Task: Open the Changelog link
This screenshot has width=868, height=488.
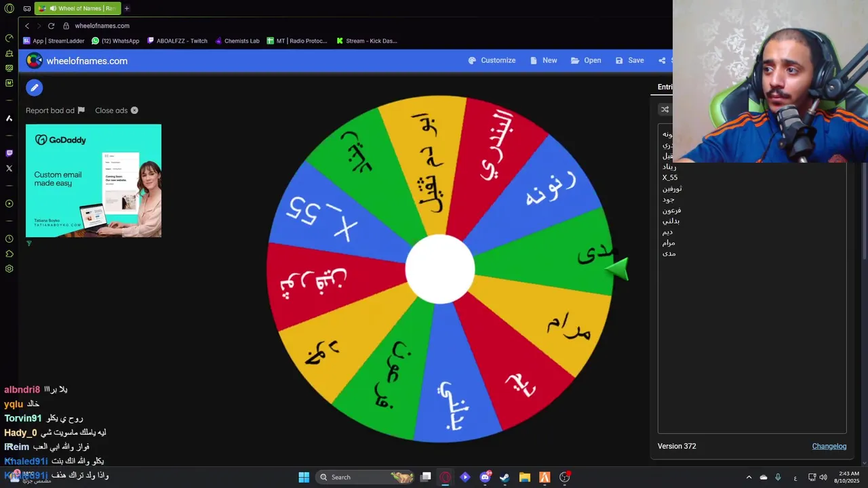Action: [829, 446]
